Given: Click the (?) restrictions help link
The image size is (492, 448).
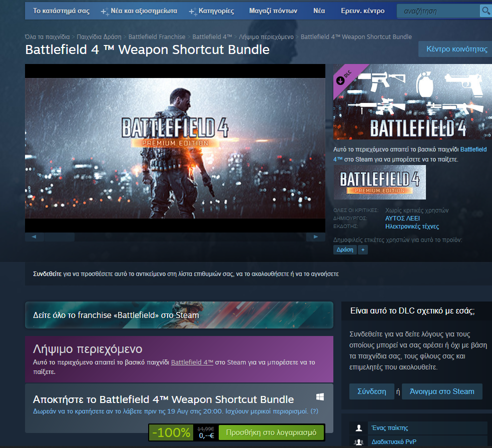Looking at the screenshot, I should click(x=314, y=411).
